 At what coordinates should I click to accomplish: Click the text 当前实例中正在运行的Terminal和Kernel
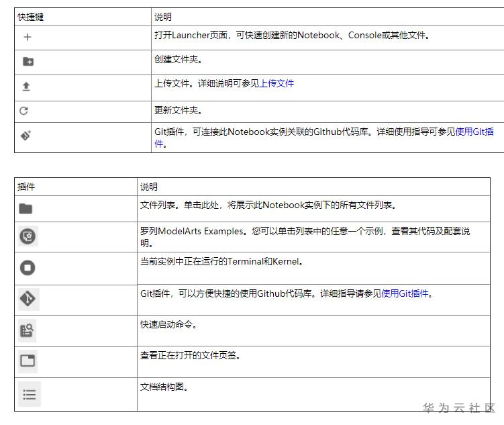pos(221,262)
